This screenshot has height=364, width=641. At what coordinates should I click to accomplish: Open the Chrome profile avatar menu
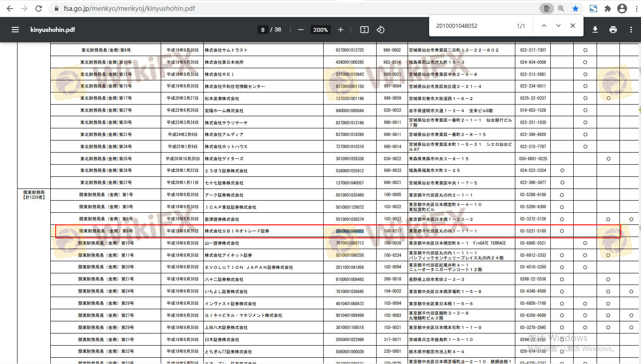point(622,9)
